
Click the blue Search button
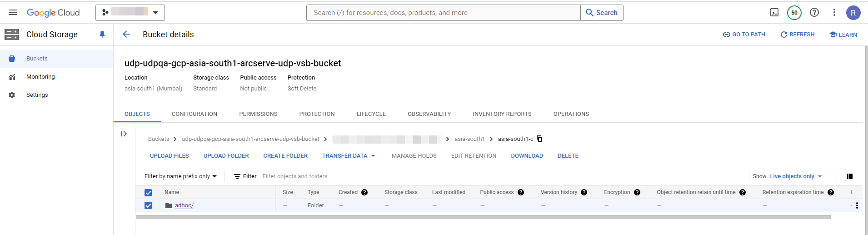click(x=602, y=13)
